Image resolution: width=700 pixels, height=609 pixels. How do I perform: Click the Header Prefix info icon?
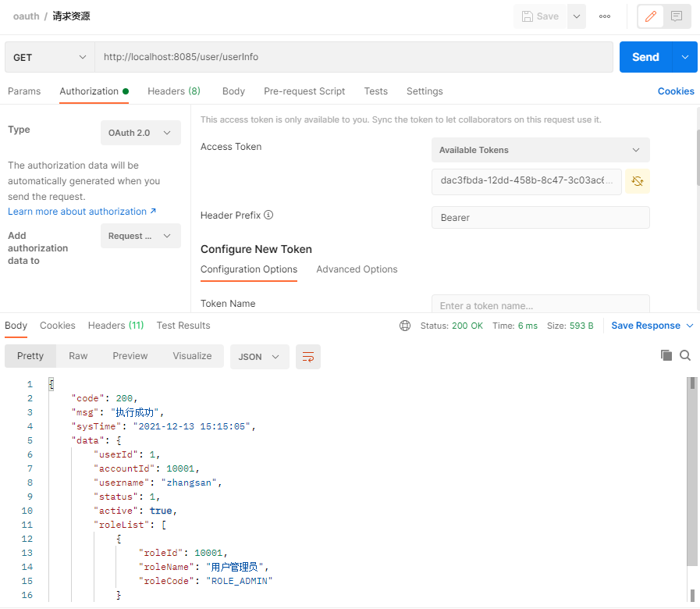coord(268,215)
